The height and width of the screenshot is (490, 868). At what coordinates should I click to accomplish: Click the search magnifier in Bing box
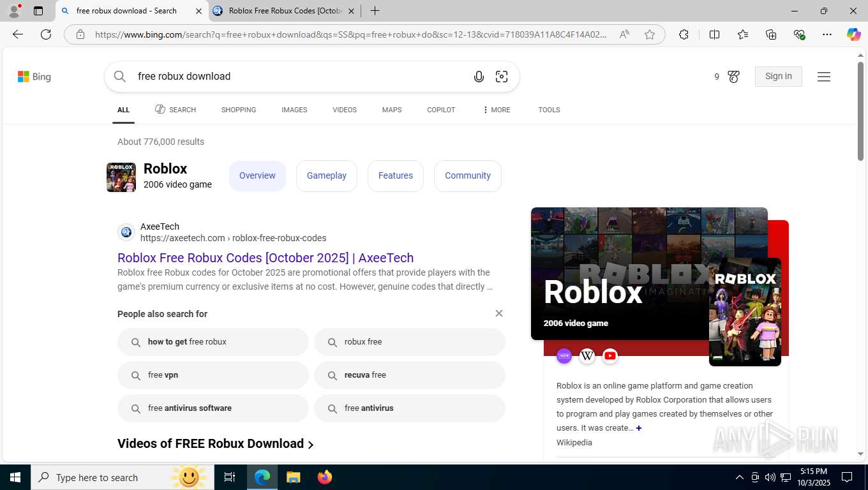[119, 77]
